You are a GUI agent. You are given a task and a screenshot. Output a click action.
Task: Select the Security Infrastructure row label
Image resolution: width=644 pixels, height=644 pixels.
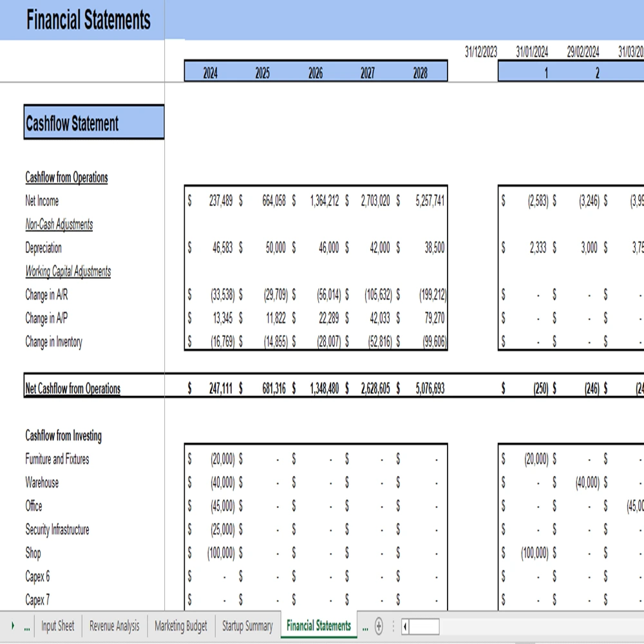pos(57,529)
